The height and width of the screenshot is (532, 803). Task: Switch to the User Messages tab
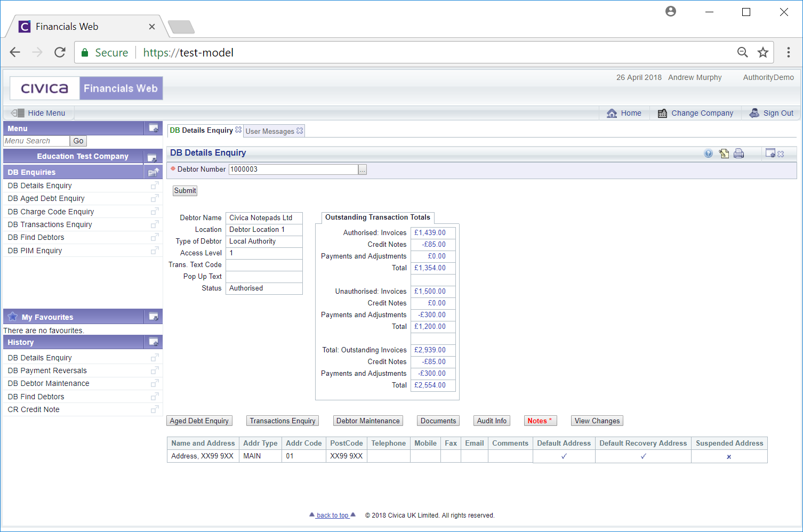[x=270, y=131]
